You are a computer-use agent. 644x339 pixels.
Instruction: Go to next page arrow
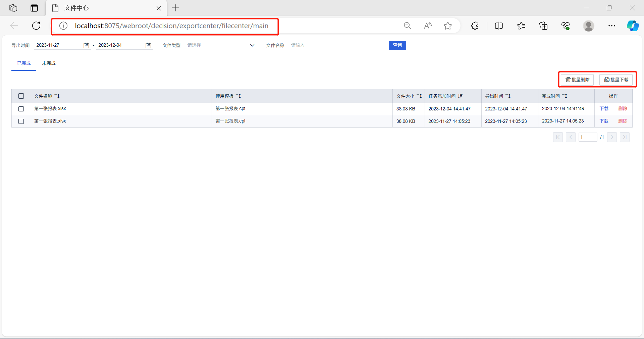pos(612,137)
